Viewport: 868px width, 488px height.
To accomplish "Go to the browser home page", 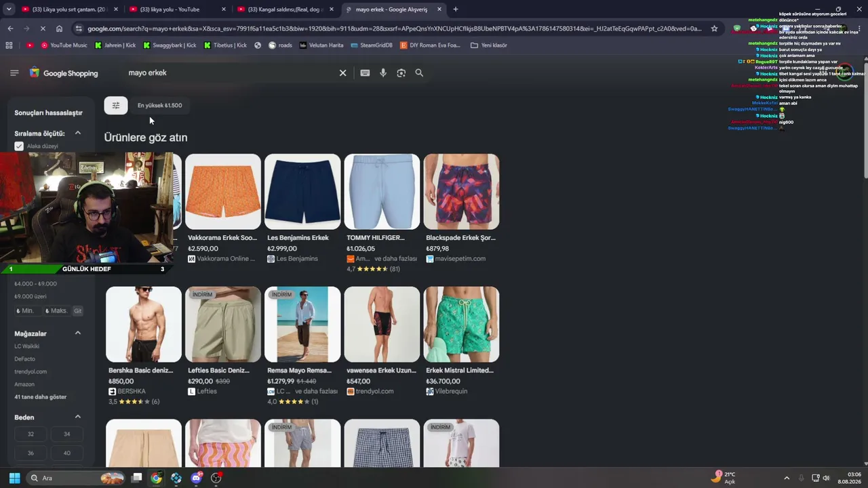I will (x=59, y=28).
